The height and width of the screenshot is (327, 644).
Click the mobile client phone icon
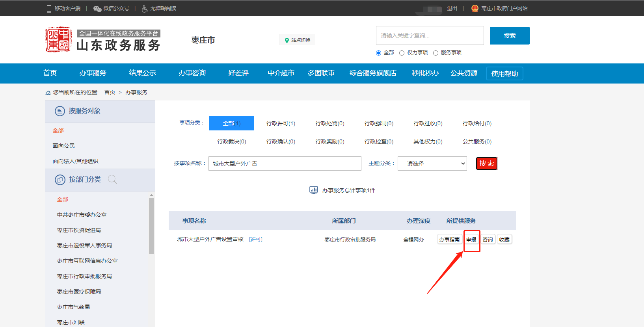tap(49, 9)
